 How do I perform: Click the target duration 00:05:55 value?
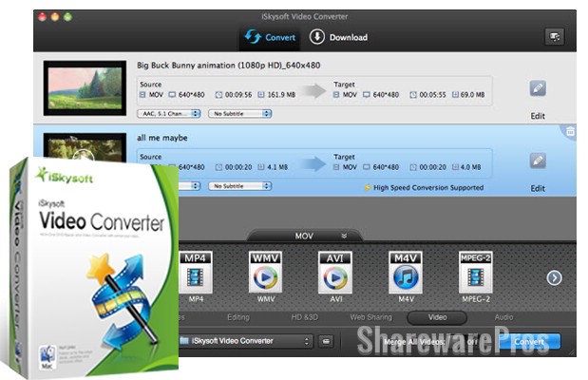coord(432,95)
